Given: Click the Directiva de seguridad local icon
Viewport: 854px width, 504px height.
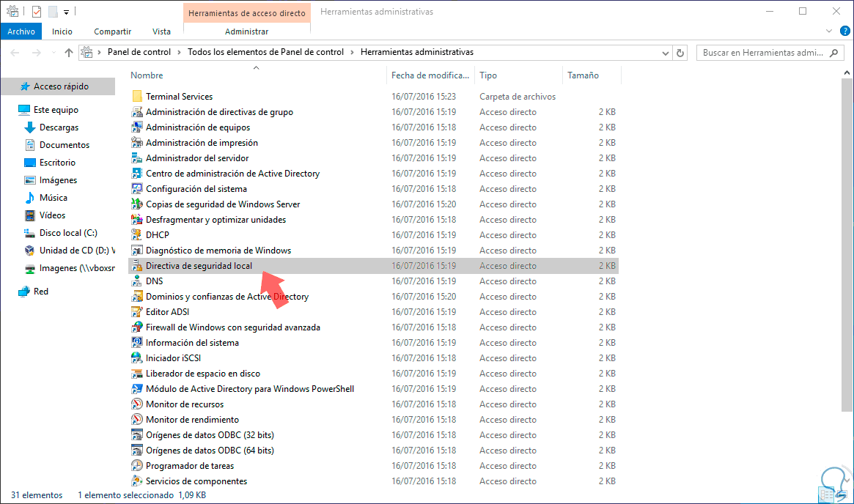Looking at the screenshot, I should point(136,266).
